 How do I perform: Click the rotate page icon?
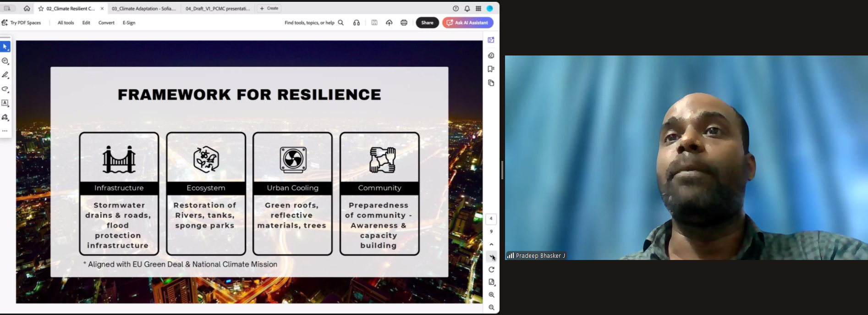coord(491,270)
